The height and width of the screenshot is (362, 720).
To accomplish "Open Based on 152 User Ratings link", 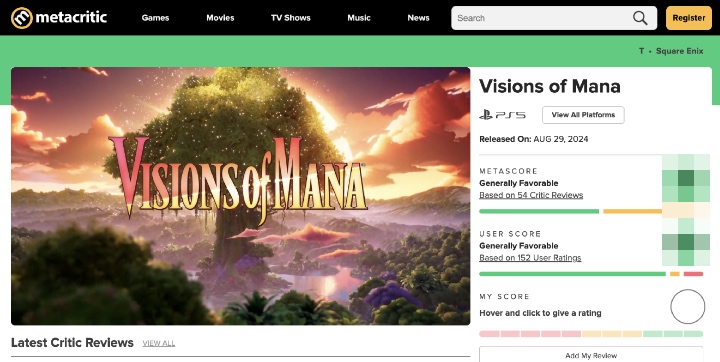I will pos(530,258).
